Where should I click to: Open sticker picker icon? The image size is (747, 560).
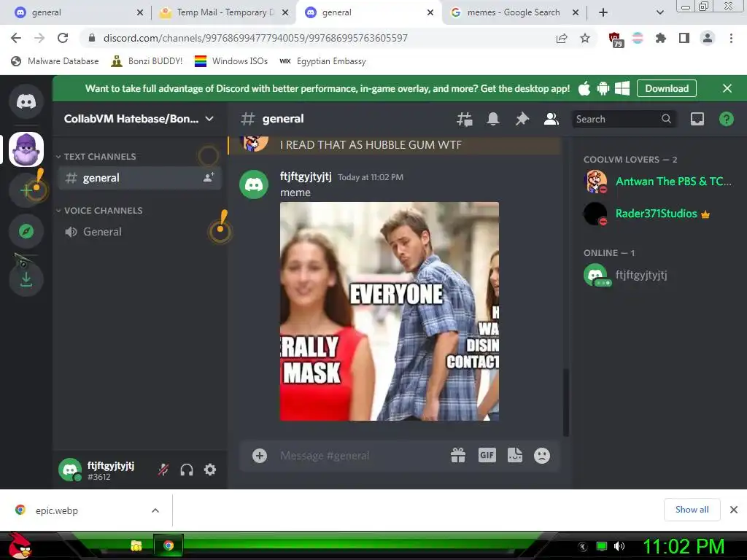point(515,456)
